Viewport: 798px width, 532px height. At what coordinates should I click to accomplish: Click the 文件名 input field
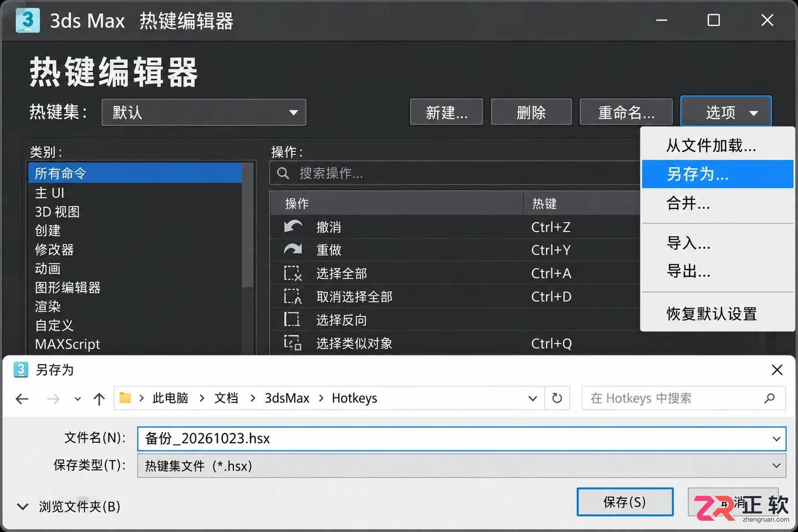[462, 439]
